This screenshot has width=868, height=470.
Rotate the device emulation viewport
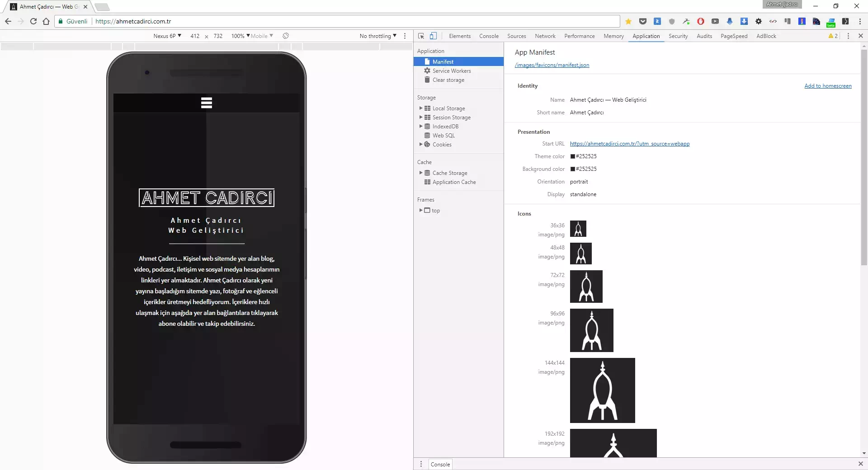286,36
